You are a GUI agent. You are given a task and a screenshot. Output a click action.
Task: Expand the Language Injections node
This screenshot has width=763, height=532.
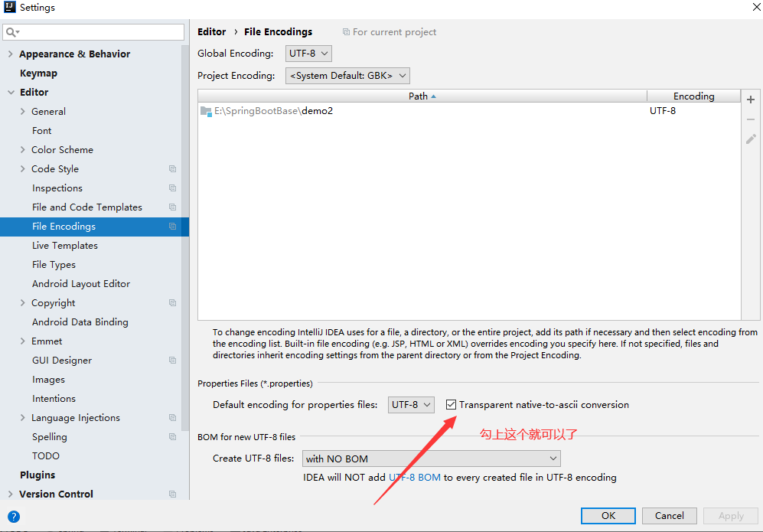click(x=22, y=418)
